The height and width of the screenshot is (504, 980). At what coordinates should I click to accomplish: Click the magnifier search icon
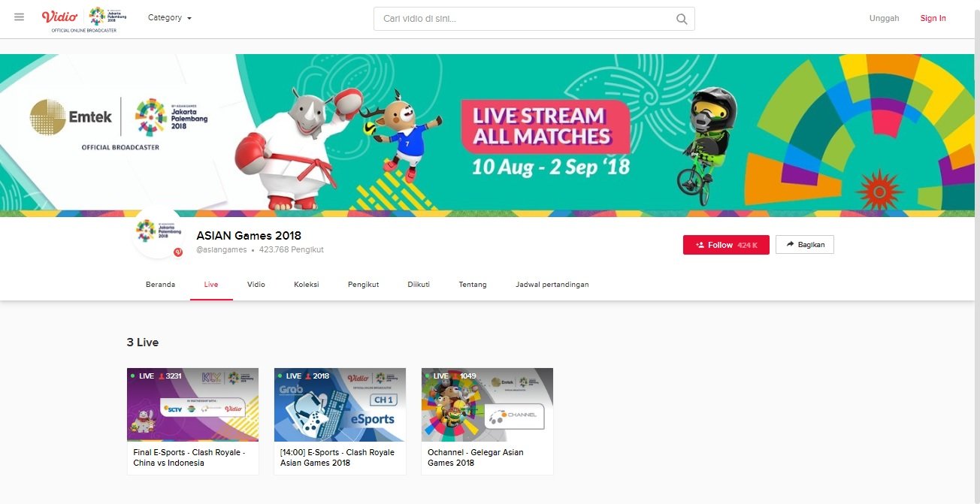[682, 20]
